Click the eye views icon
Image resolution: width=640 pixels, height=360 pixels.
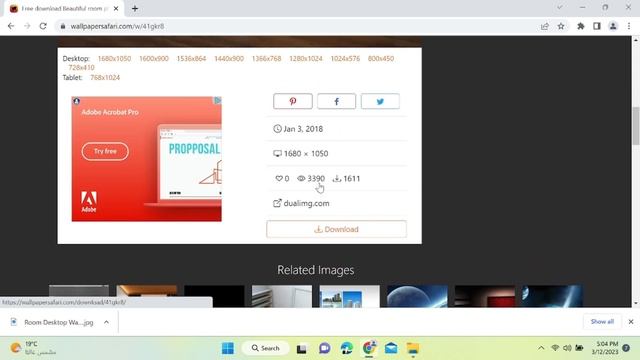[301, 178]
